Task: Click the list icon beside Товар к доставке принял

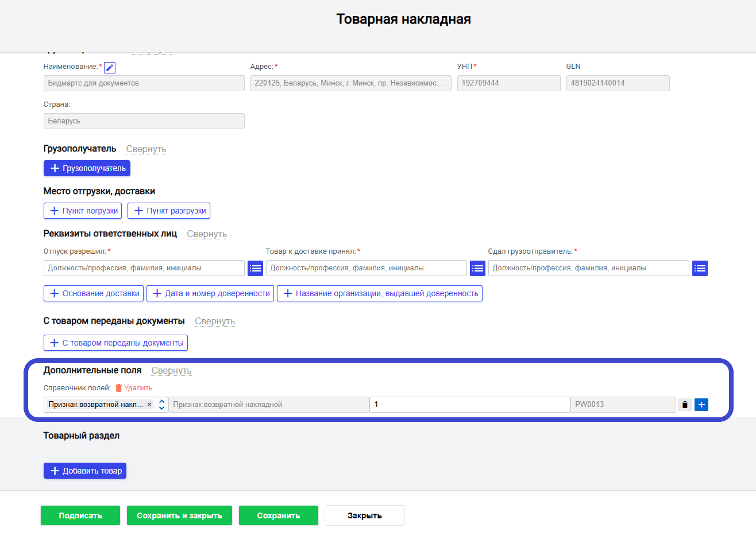Action: coord(477,268)
